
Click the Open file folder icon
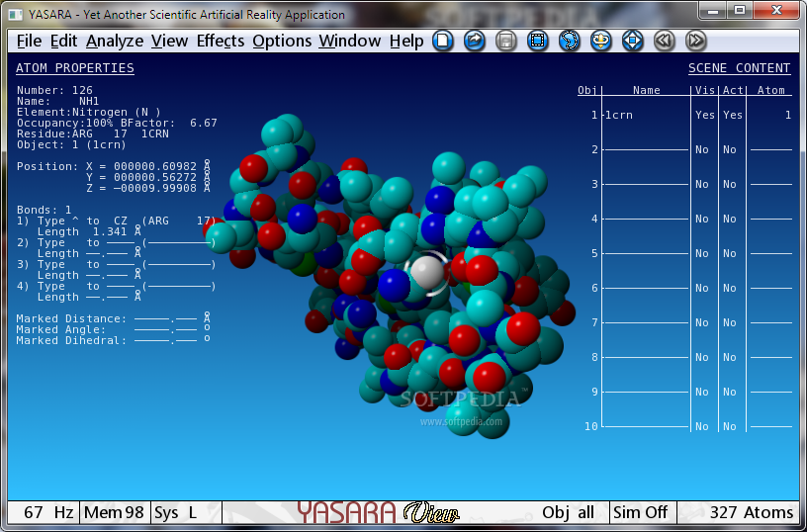pyautogui.click(x=475, y=41)
